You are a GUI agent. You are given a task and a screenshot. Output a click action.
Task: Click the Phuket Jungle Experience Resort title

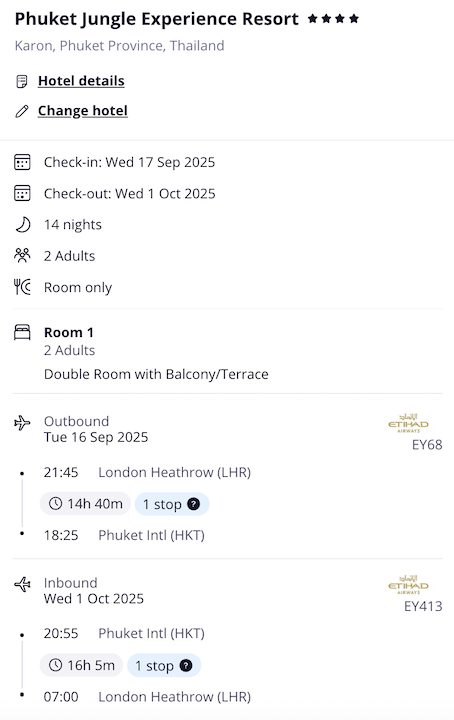tap(157, 19)
